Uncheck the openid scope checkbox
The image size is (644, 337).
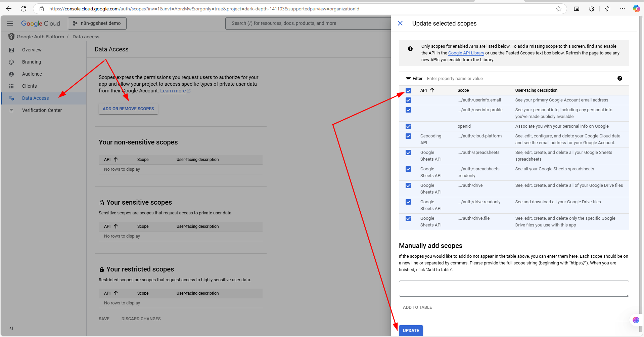[x=408, y=126]
